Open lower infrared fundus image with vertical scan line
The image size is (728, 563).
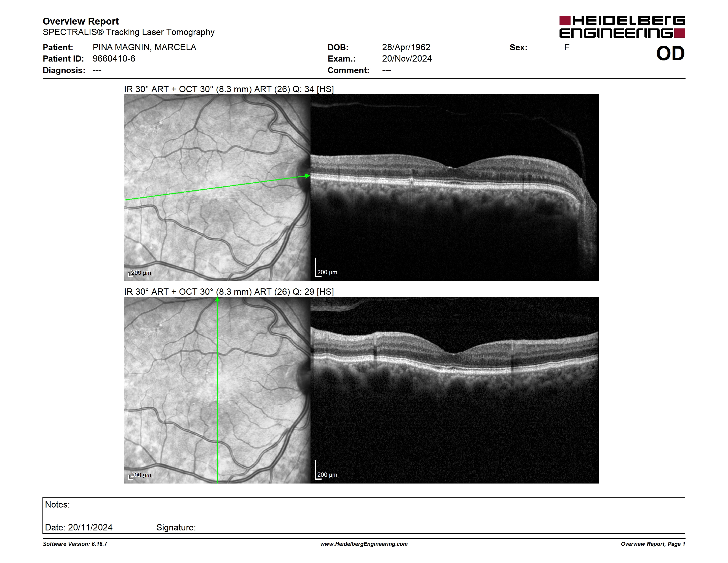click(x=217, y=390)
